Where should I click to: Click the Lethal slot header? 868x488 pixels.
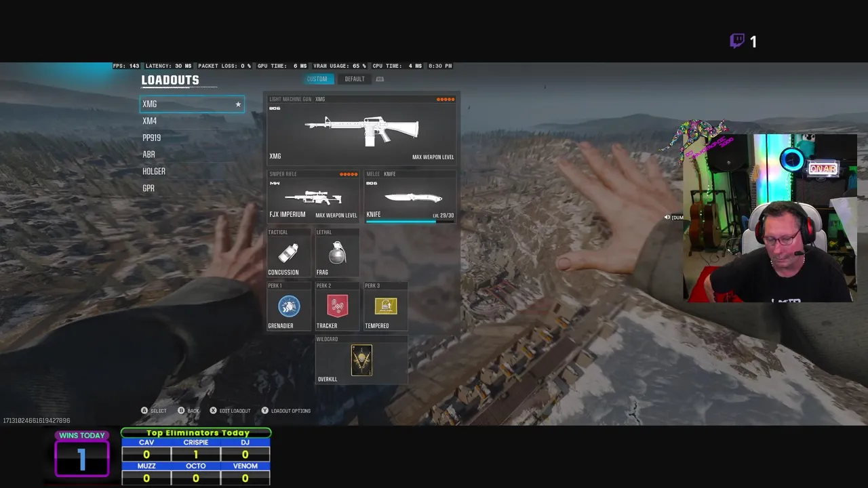(x=324, y=232)
